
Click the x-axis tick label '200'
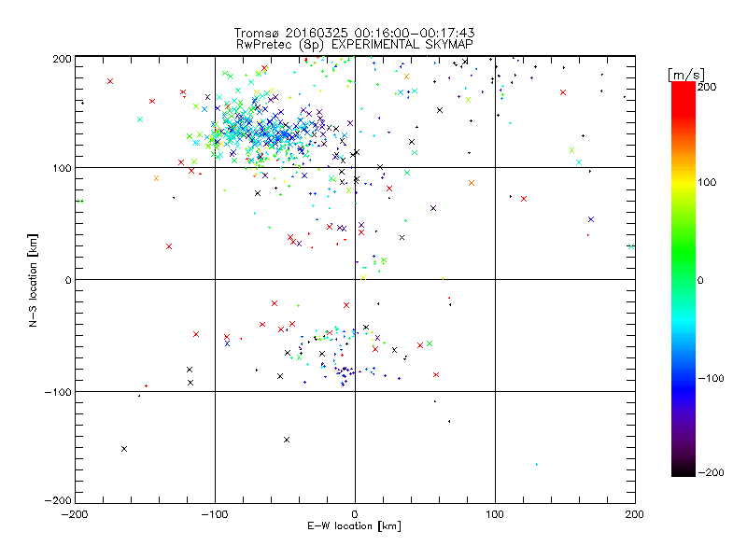pos(635,514)
